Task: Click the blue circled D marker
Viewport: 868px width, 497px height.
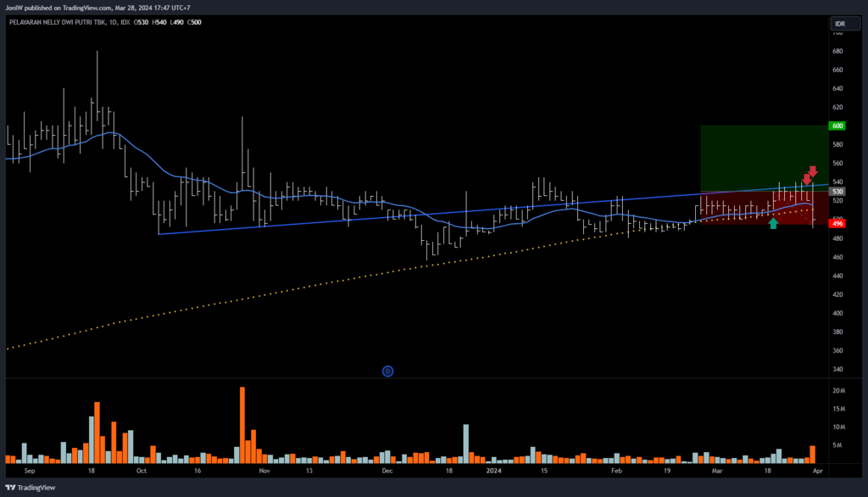Action: pyautogui.click(x=387, y=371)
